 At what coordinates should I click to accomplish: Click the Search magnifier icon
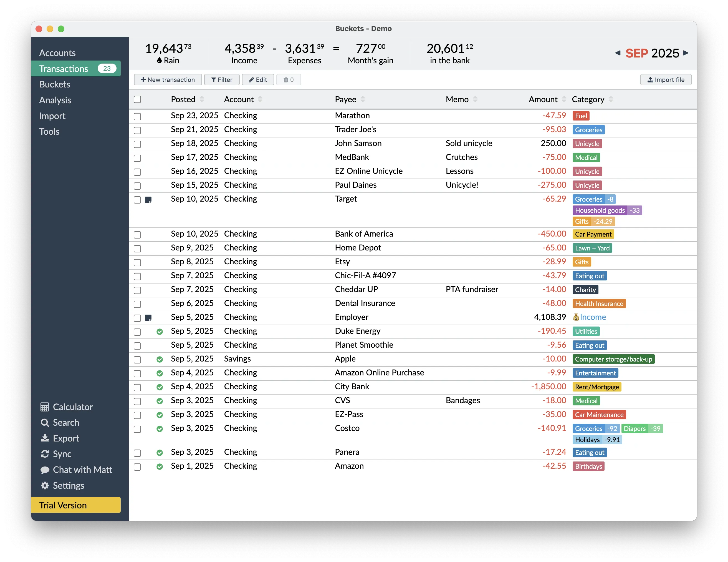click(45, 423)
